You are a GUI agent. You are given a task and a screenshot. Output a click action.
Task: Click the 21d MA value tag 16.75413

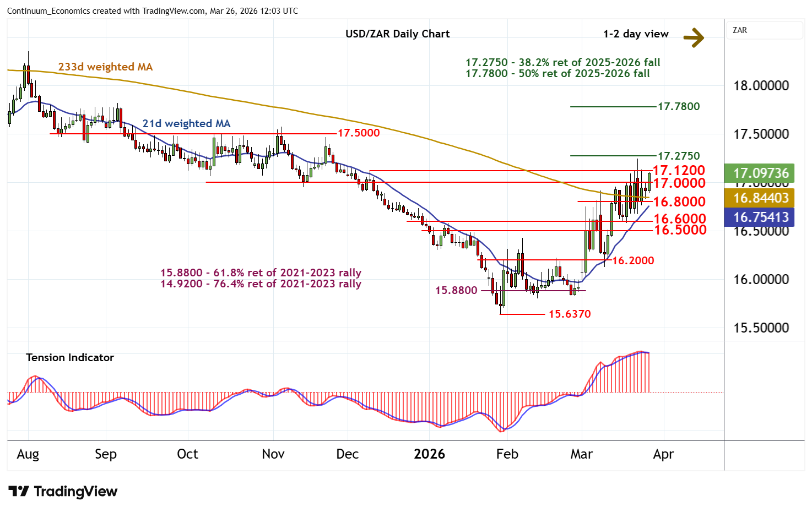click(x=761, y=217)
